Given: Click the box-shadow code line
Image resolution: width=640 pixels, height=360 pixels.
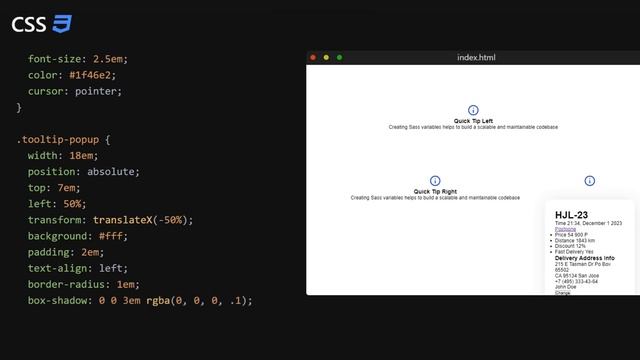Looking at the screenshot, I should (140, 300).
